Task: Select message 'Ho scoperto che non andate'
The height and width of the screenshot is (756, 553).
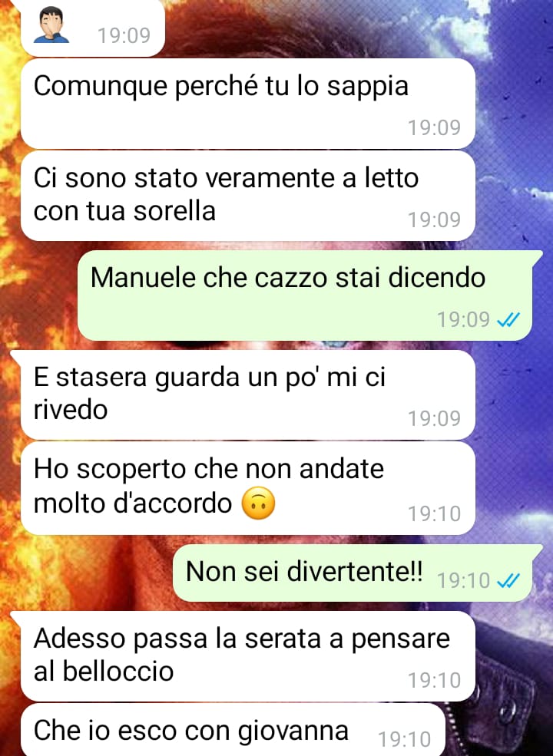Action: tap(248, 488)
